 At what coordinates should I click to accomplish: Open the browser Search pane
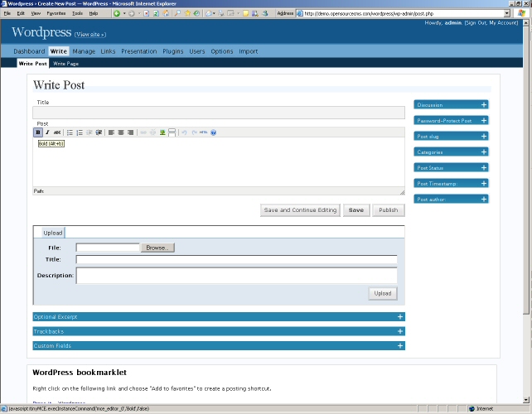click(x=177, y=13)
